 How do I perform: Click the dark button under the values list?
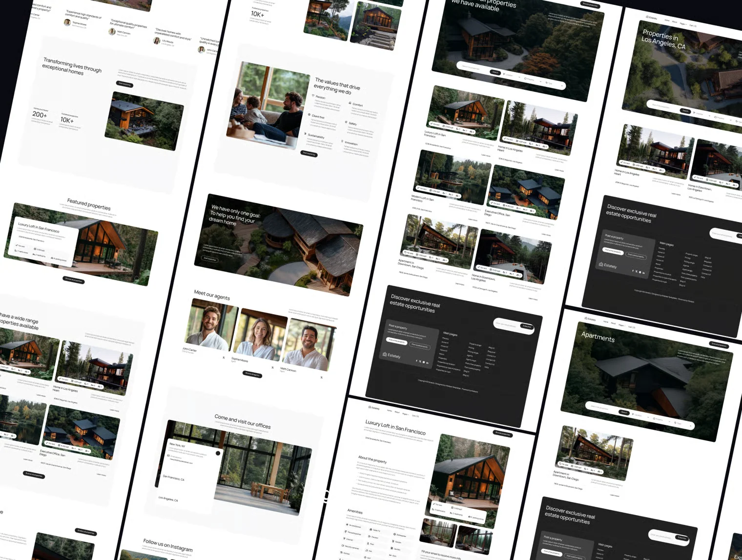tap(309, 154)
